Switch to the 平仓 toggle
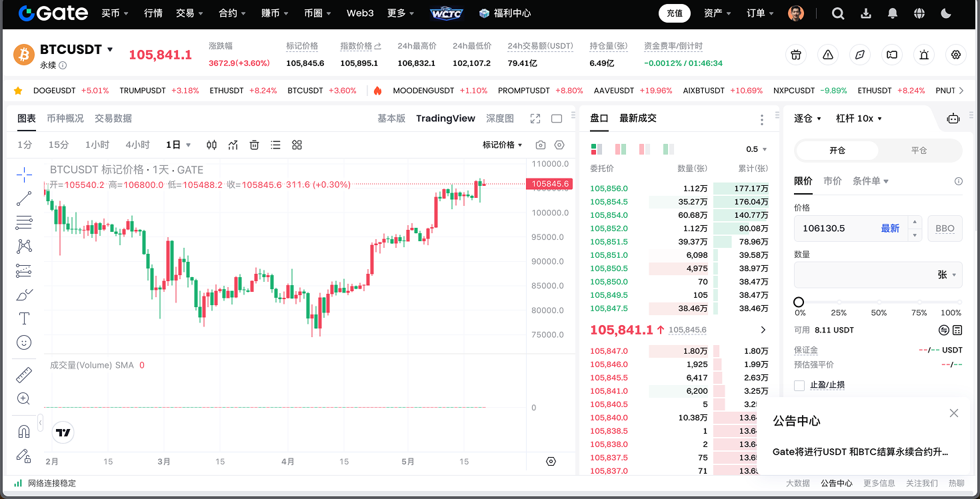This screenshot has width=980, height=499. pyautogui.click(x=919, y=151)
